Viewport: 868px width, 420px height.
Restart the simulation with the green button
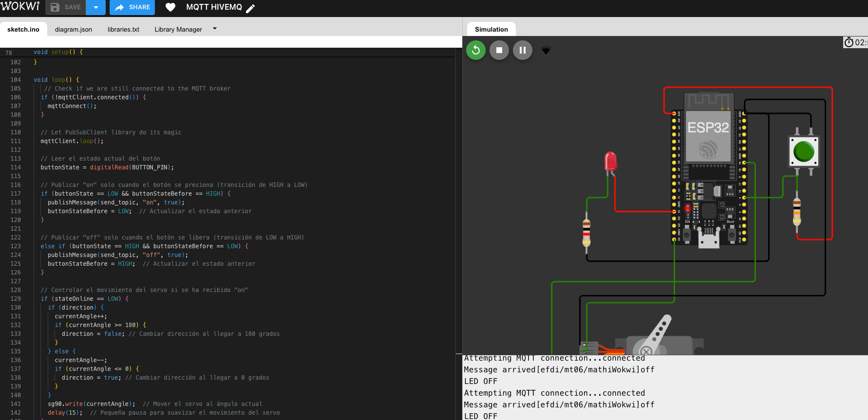[476, 50]
